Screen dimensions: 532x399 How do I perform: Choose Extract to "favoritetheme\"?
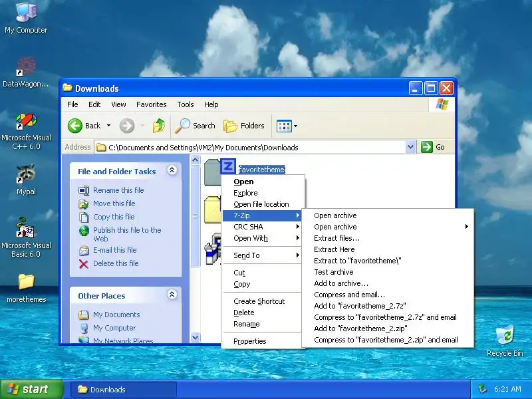coord(388,261)
